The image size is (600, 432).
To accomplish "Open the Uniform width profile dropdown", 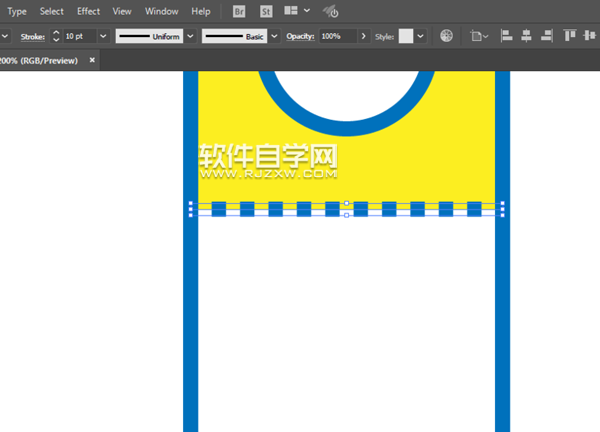I will coord(191,36).
